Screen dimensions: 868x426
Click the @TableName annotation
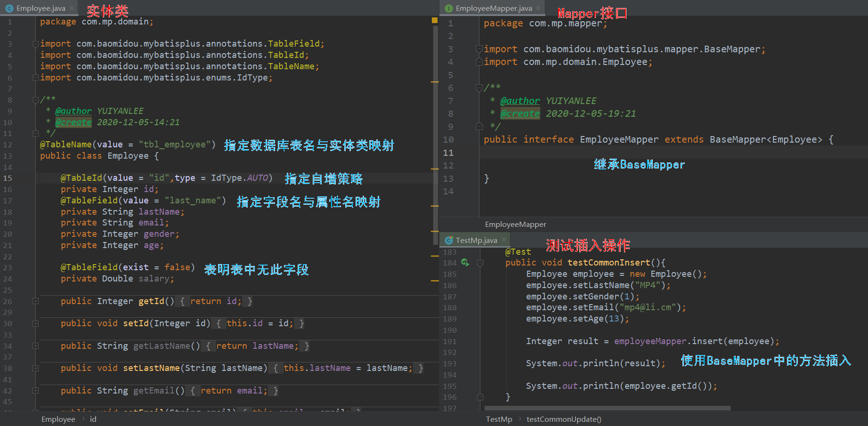point(66,145)
